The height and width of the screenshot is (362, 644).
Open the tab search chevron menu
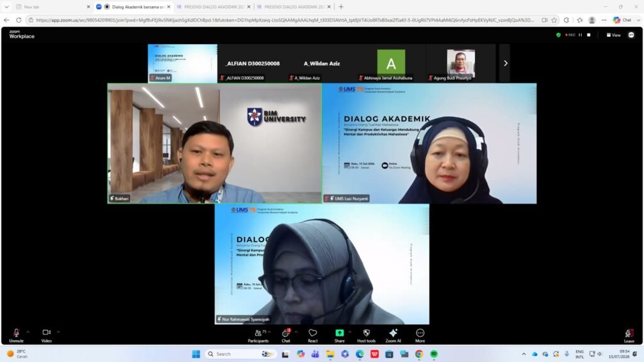tap(6, 6)
